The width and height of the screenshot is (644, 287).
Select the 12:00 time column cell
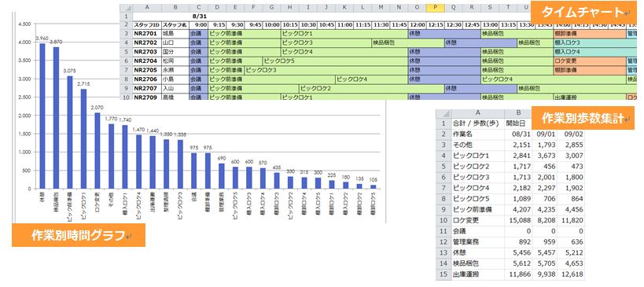(418, 25)
